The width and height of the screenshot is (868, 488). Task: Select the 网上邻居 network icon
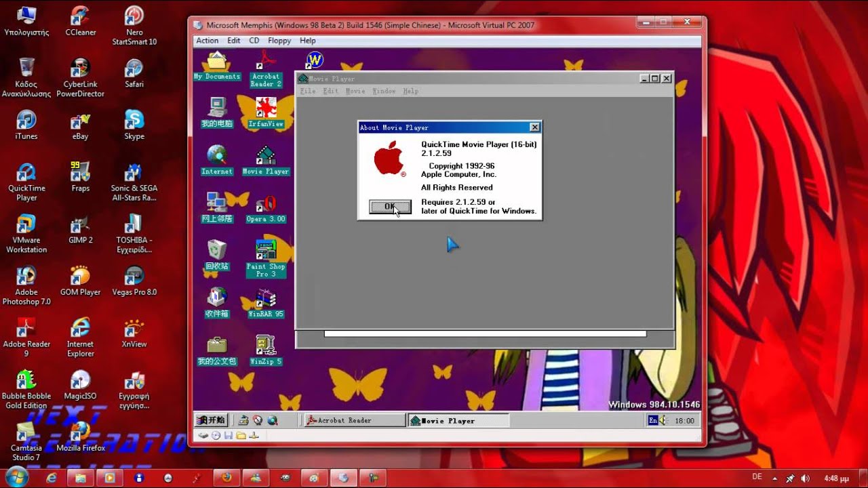(217, 208)
